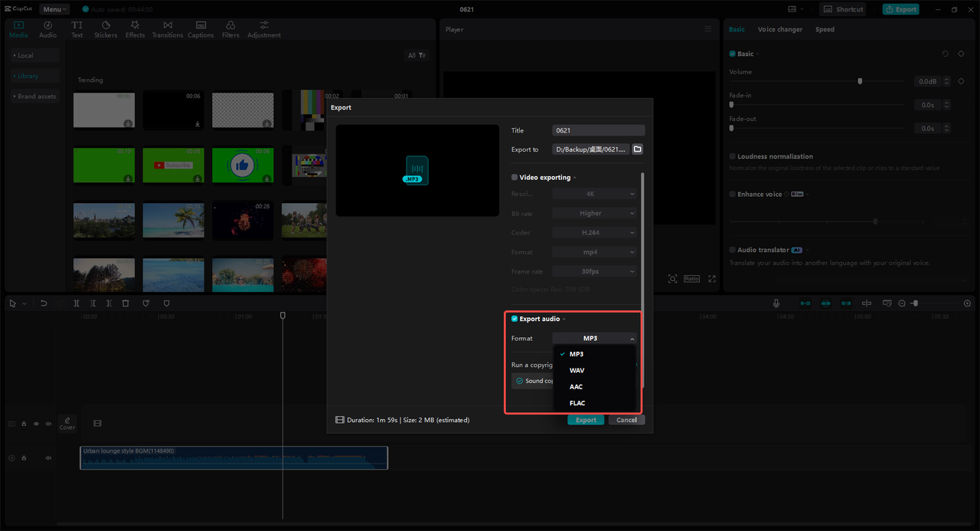Open the Frame rate 30fps dropdown

pyautogui.click(x=594, y=270)
